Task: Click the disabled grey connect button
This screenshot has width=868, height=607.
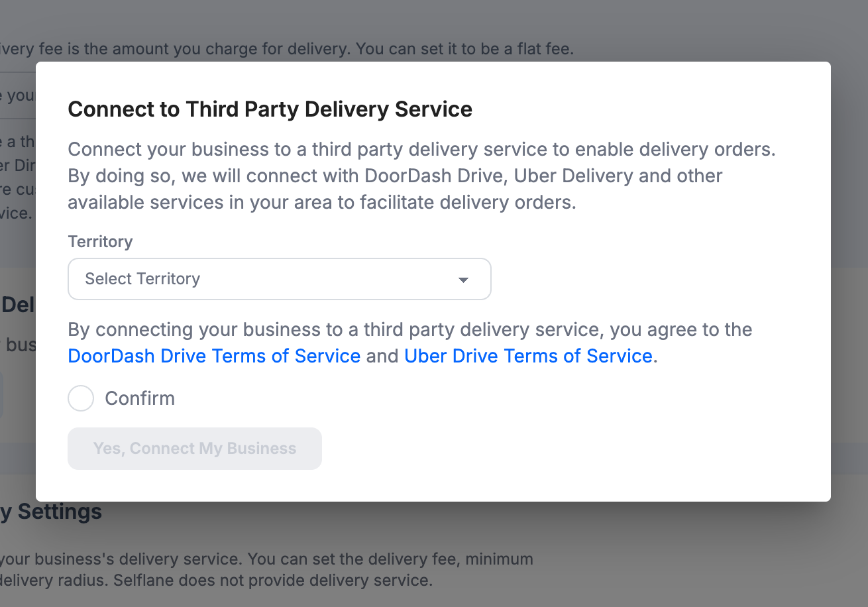Action: pyautogui.click(x=194, y=449)
